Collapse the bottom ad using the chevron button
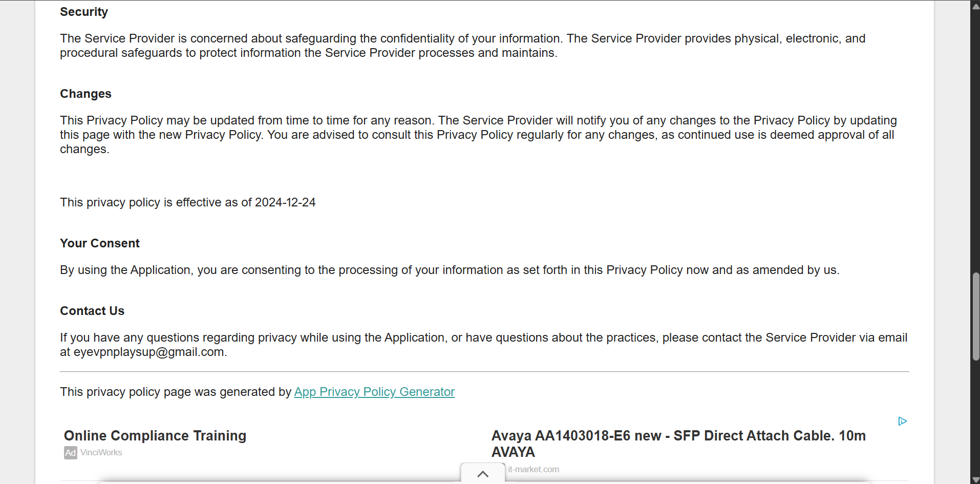 pos(482,474)
